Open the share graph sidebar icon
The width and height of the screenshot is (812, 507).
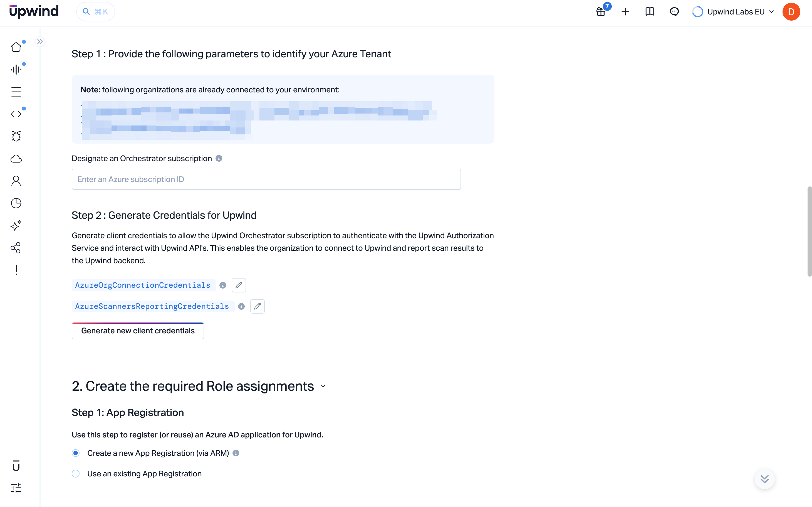16,248
